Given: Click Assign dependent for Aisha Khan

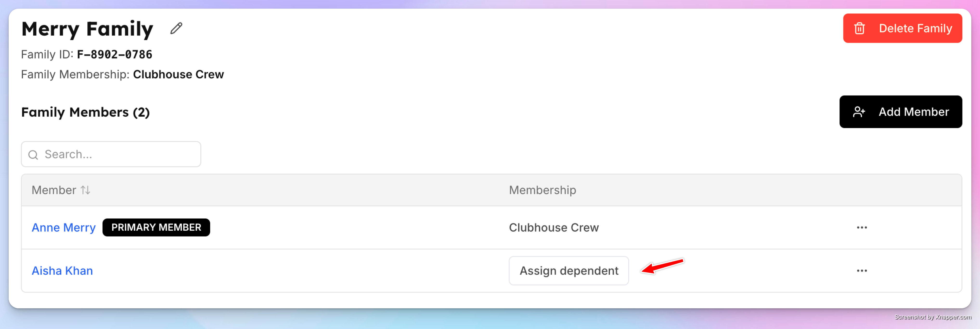Looking at the screenshot, I should point(569,271).
